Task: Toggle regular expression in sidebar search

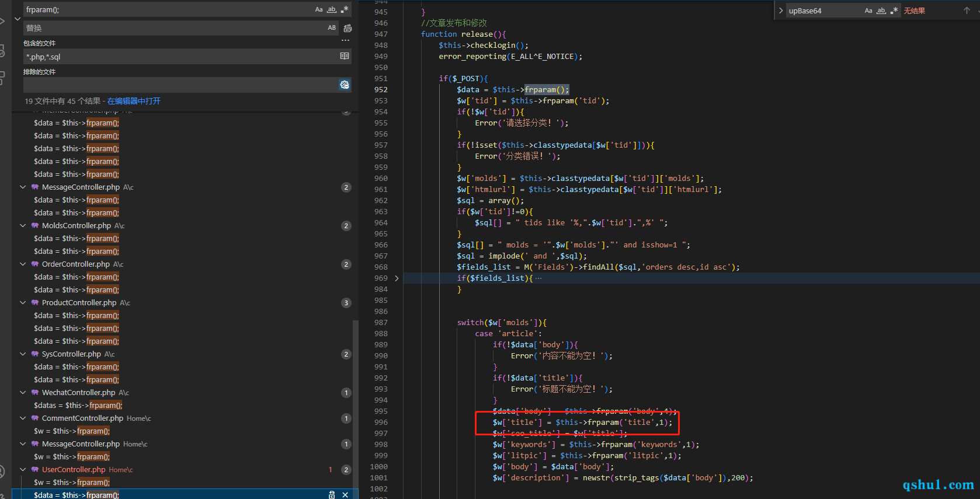Action: pos(345,9)
